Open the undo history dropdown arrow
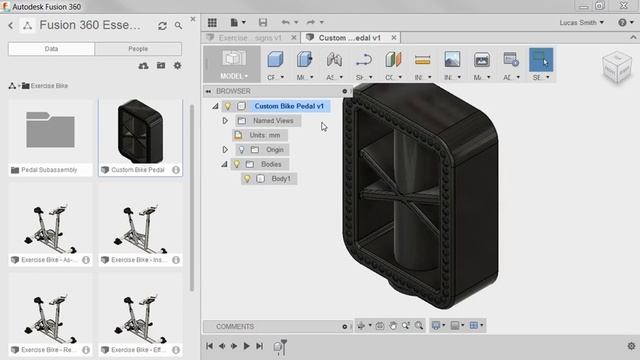The width and height of the screenshot is (640, 360). pos(296,22)
